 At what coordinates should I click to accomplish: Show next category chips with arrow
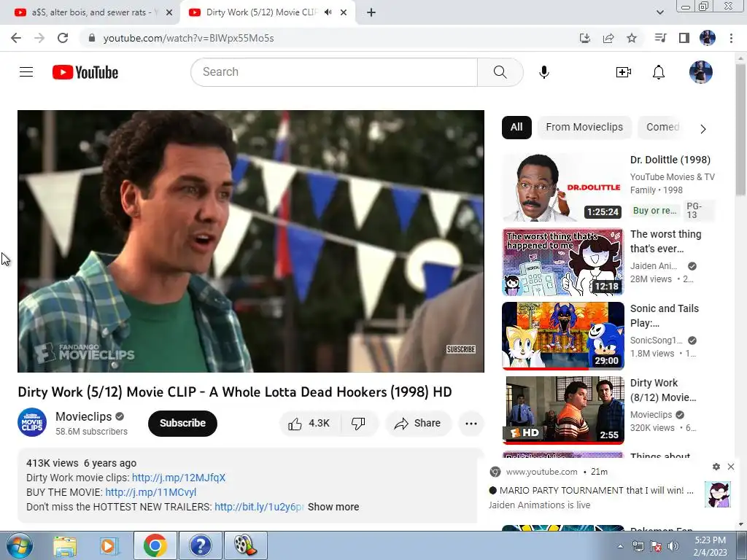click(703, 129)
